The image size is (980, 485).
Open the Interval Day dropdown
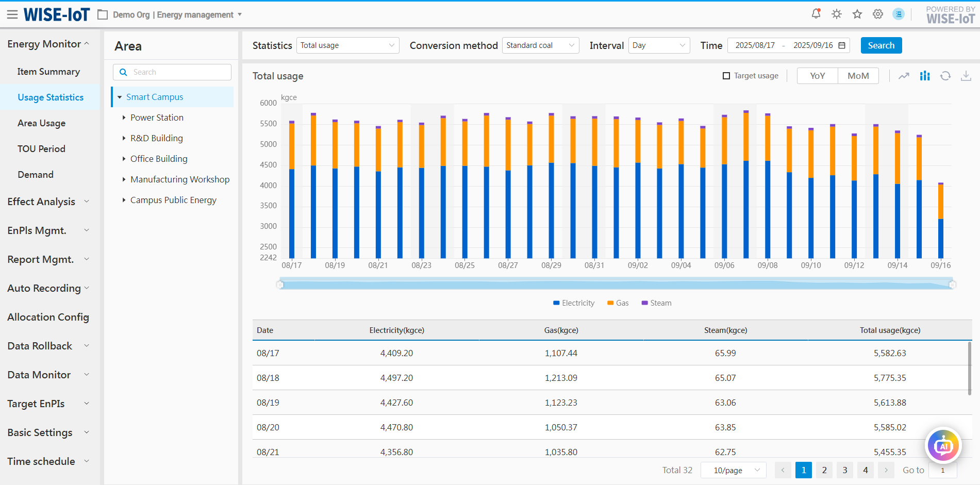[x=658, y=45]
